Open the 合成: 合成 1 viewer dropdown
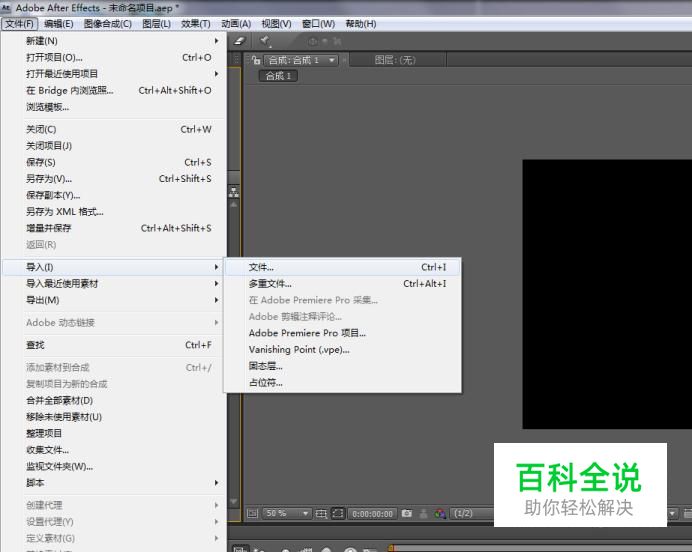Screen dimensions: 692x552 [x=302, y=60]
